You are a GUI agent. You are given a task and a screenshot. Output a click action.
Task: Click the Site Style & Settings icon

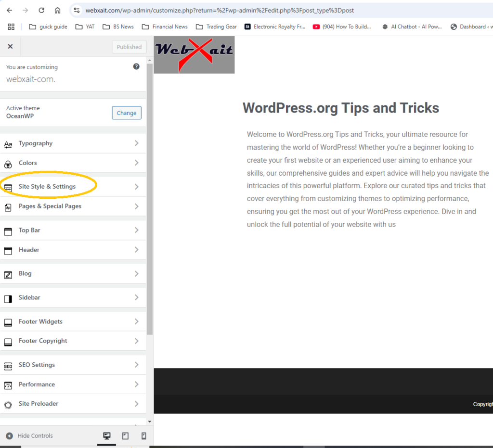point(8,188)
